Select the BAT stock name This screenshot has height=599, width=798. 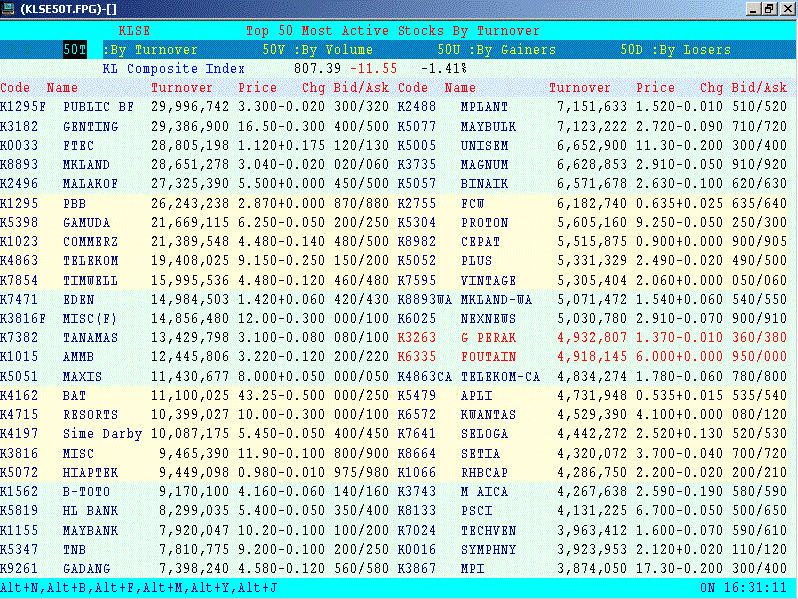coord(74,395)
